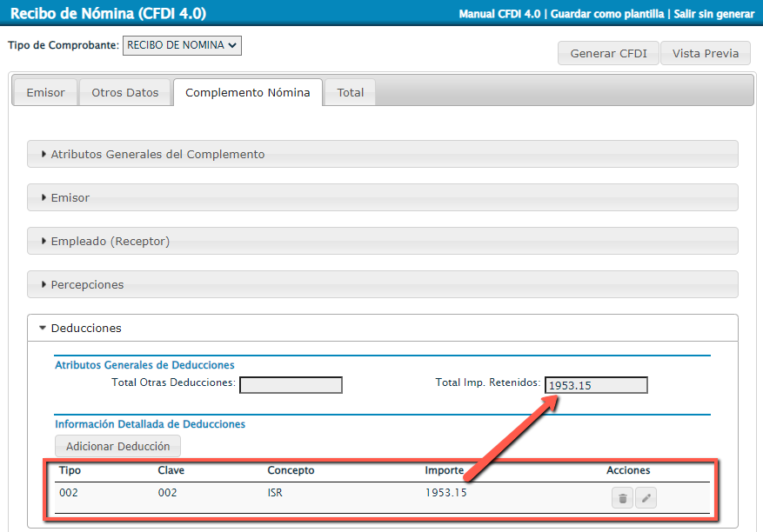Open the Tipo de Comprobante dropdown
The image size is (763, 532).
182,45
